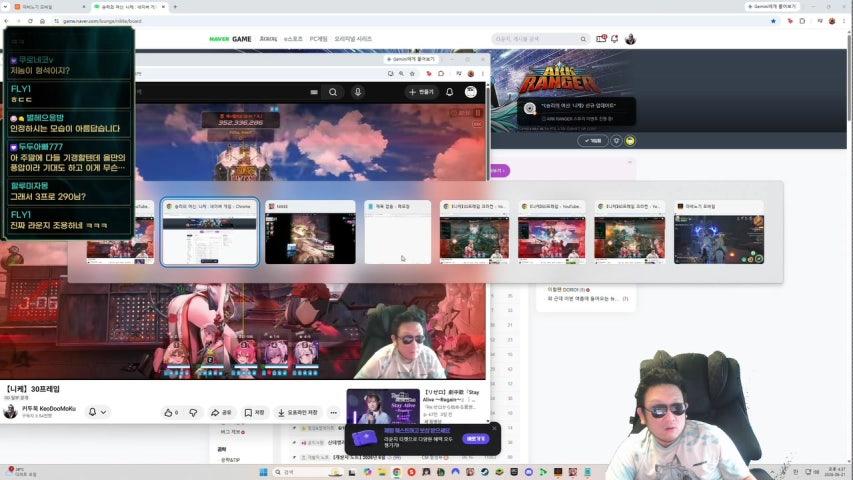This screenshot has height=480, width=853.
Task: Open the tab search dropdown arrow
Action: (5, 7)
